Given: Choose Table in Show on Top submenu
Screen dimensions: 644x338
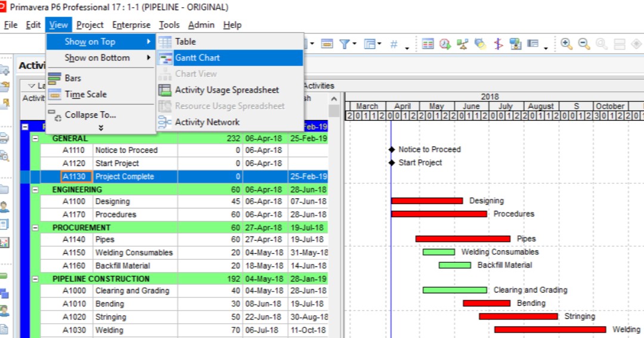Looking at the screenshot, I should click(230, 42).
